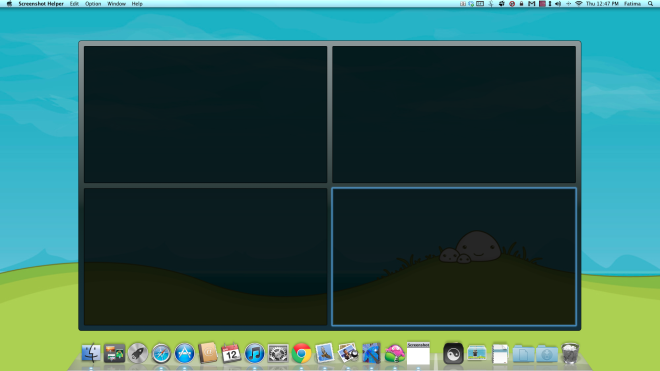Open the Wi-Fi status menu

tap(579, 4)
